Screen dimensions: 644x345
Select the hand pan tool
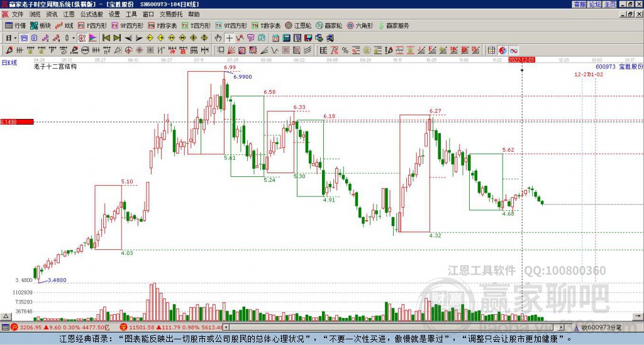pyautogui.click(x=218, y=38)
